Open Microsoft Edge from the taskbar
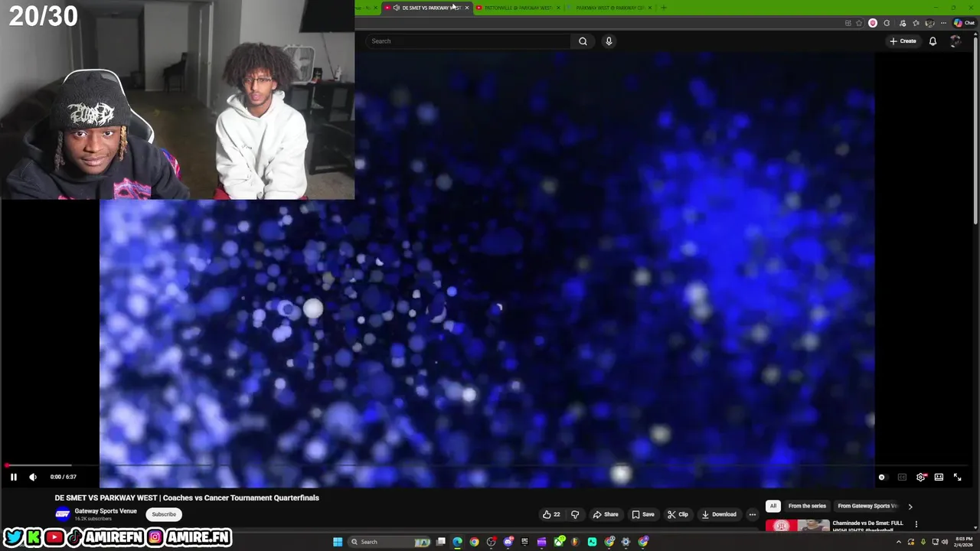The width and height of the screenshot is (980, 551). coord(457,542)
